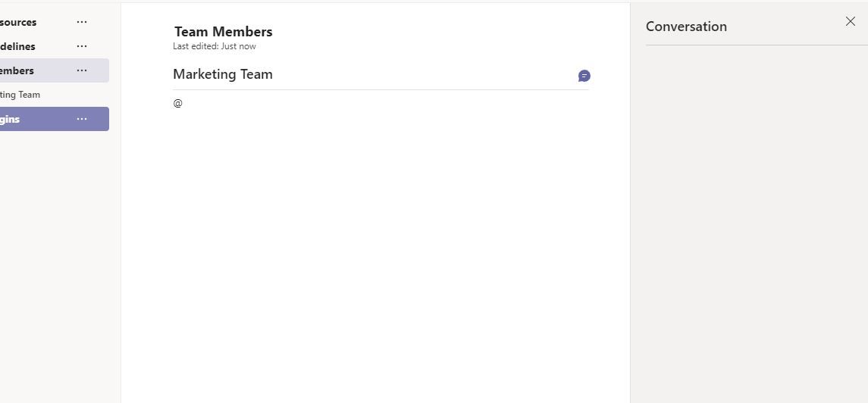Click the Conversation panel heading
Screen dimensions: 868x403
pyautogui.click(x=686, y=27)
